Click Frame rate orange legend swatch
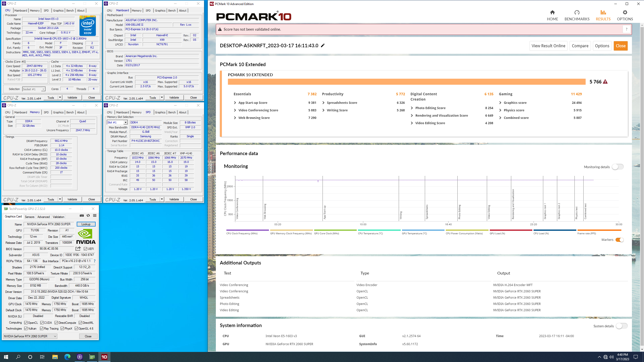Viewport: 644px width, 362px height. (x=599, y=230)
